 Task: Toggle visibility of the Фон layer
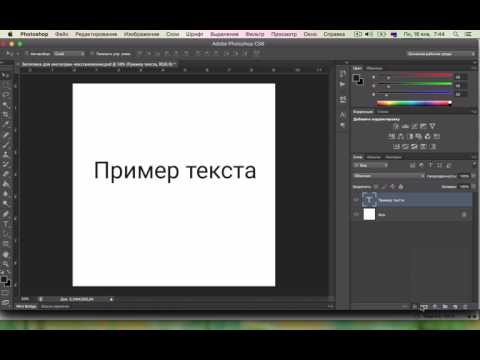click(356, 214)
